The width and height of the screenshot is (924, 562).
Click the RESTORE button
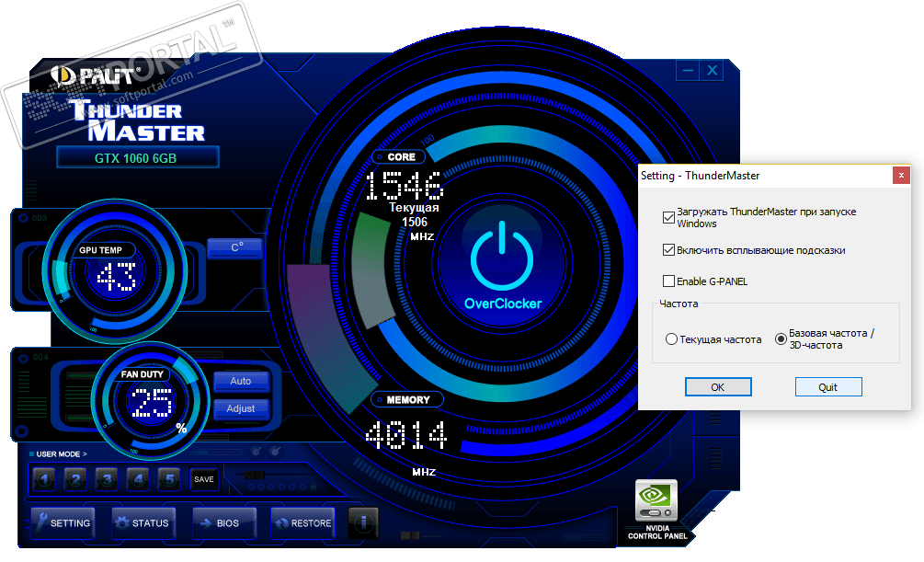(302, 522)
